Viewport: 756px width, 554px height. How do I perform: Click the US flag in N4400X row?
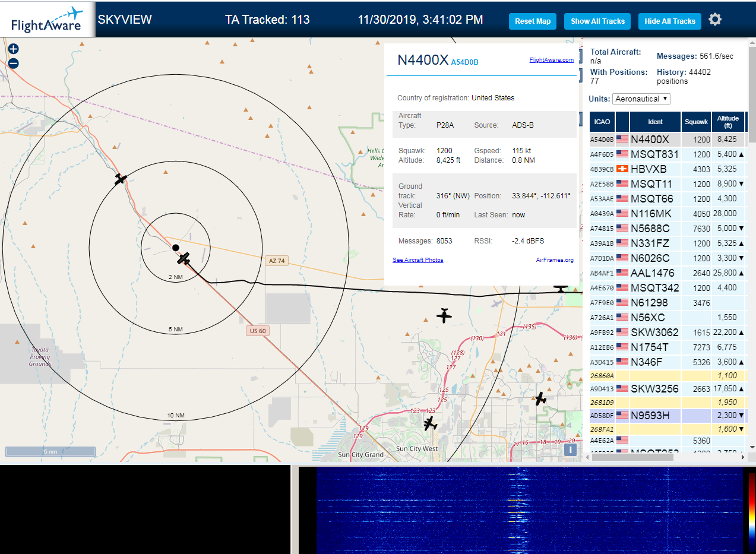622,140
